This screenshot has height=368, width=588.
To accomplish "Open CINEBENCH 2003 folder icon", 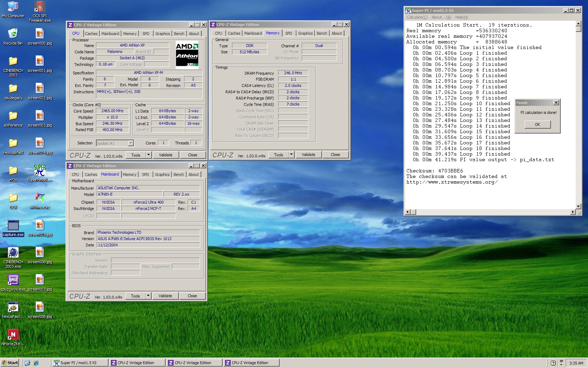I will coord(13,66).
